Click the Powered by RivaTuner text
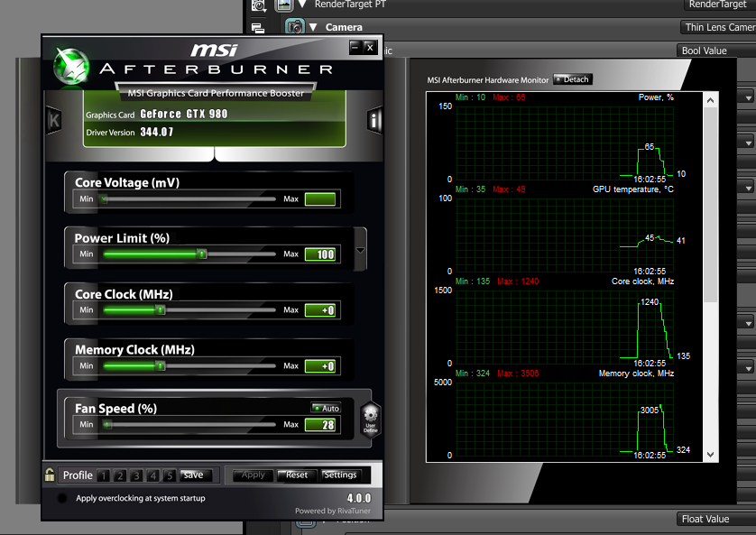 tap(333, 511)
